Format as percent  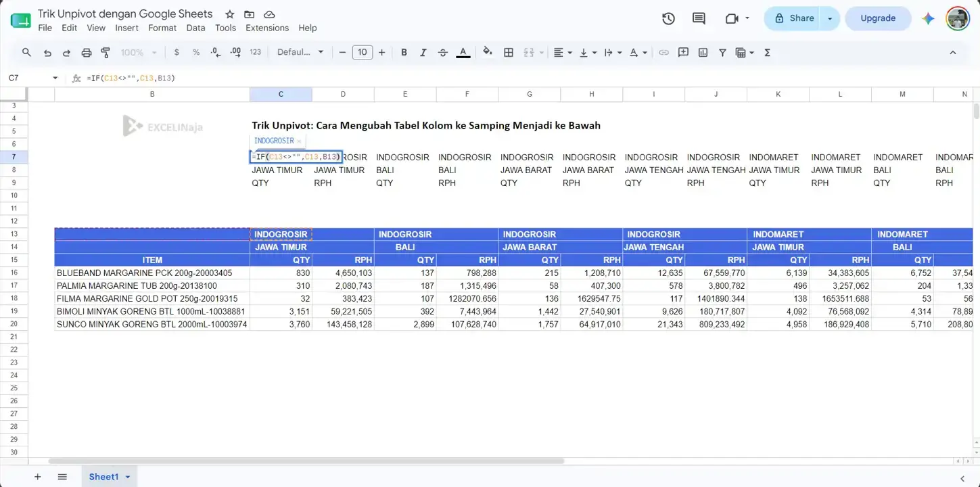click(196, 52)
